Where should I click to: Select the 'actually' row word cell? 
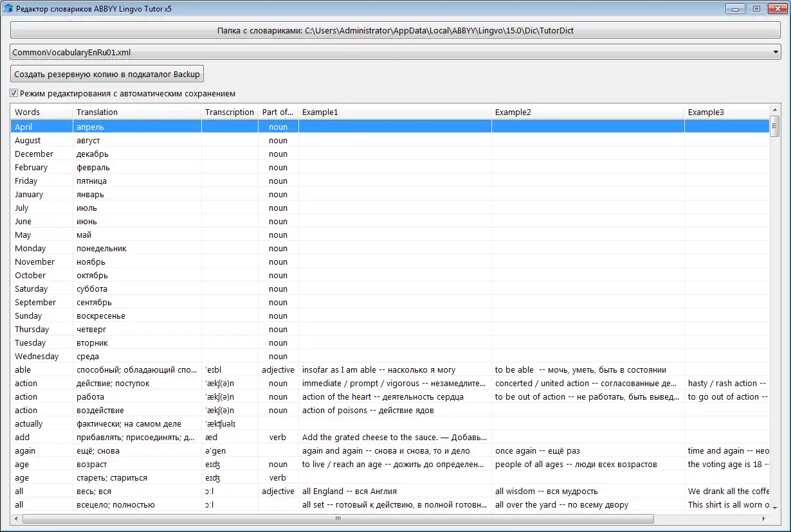[x=29, y=424]
